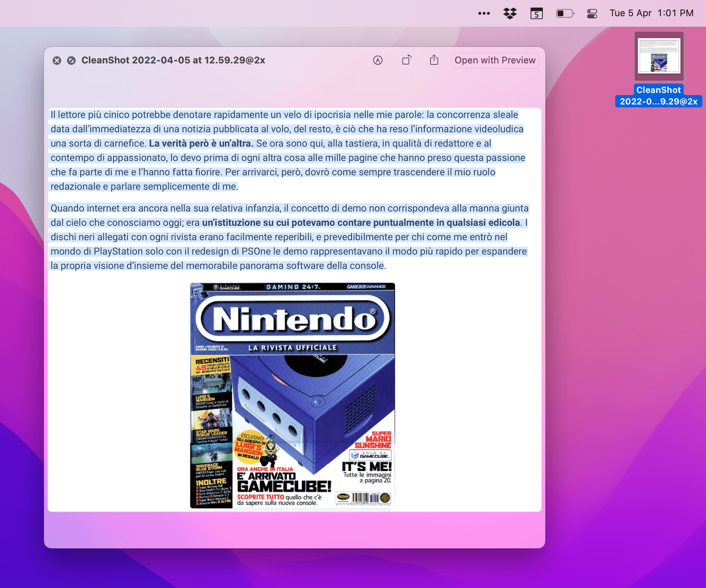Open the calendar menu bar icon

click(x=536, y=14)
